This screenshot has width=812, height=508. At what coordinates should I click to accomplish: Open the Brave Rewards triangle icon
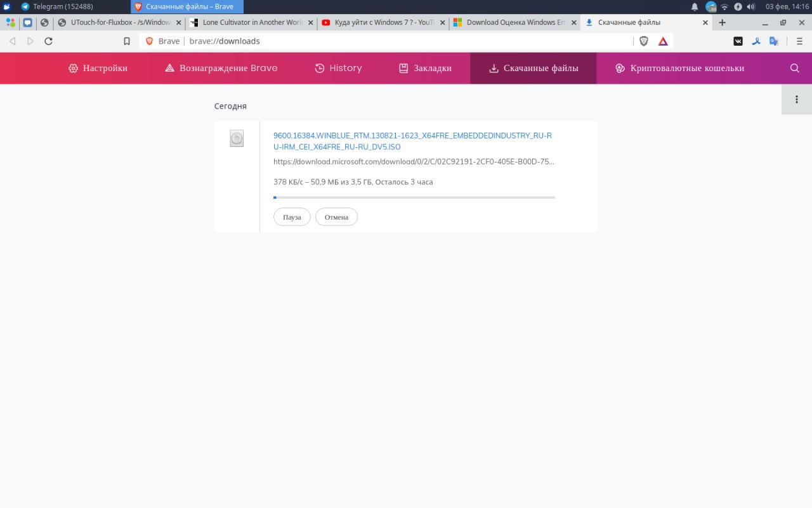click(663, 41)
